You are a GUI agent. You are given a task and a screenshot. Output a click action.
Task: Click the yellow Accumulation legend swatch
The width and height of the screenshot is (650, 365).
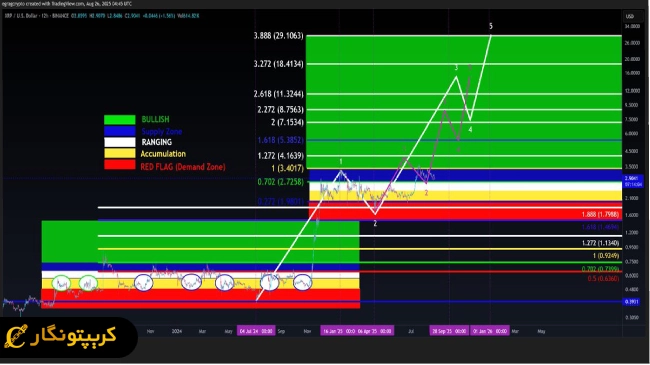[119, 154]
